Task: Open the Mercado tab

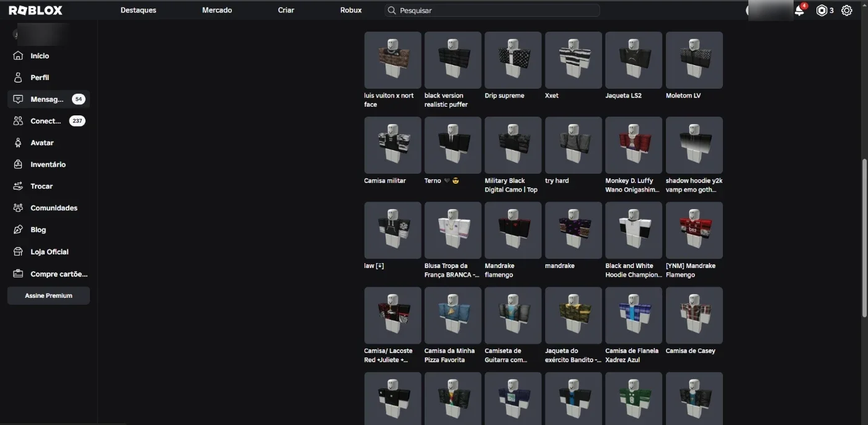Action: tap(217, 11)
